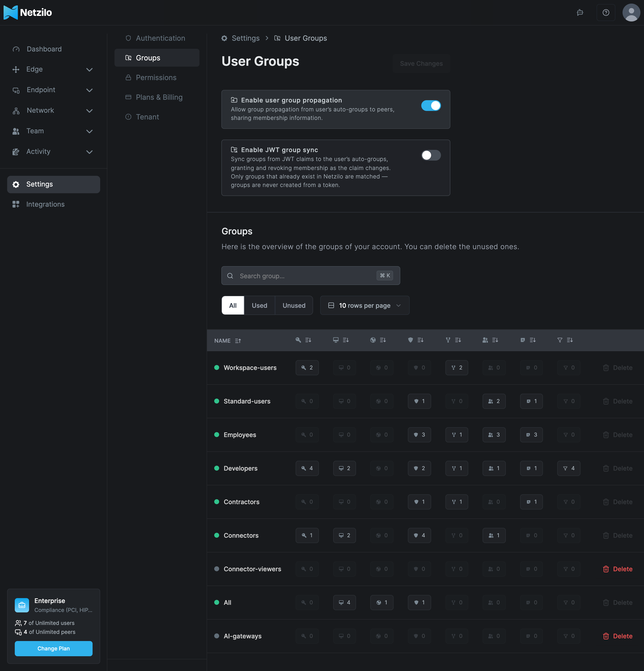Click the Save Changes button

point(421,63)
